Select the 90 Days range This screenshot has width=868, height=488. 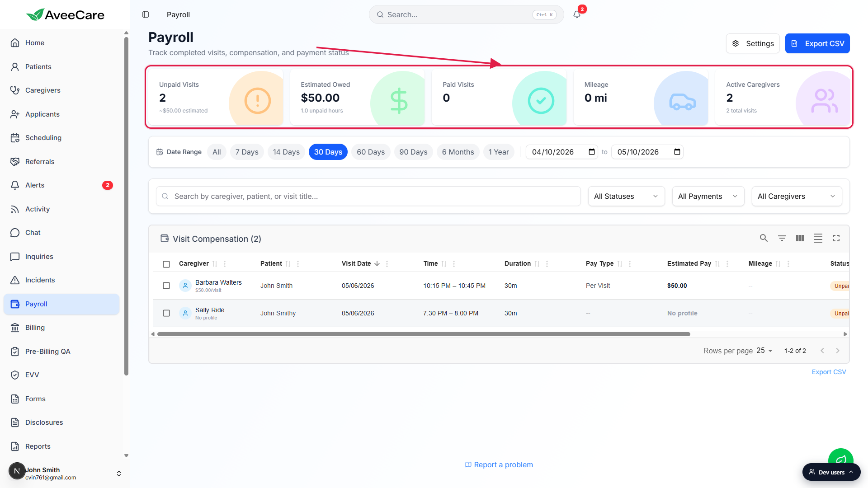[413, 152]
